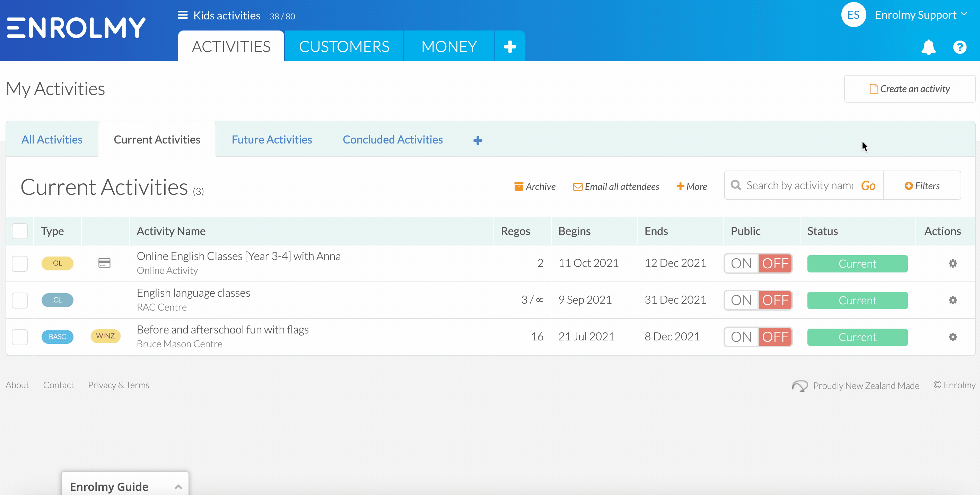The image size is (980, 495).
Task: Expand the More actions menu
Action: 692,186
